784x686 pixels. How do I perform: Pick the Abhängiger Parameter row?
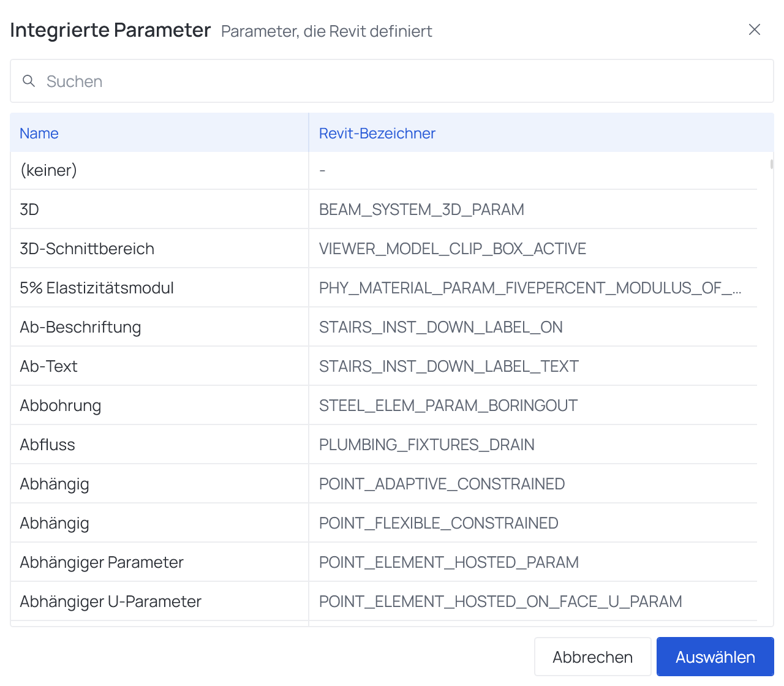pyautogui.click(x=383, y=562)
